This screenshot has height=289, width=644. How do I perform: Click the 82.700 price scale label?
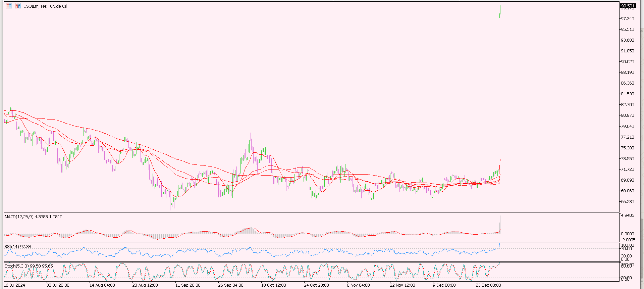(x=628, y=105)
